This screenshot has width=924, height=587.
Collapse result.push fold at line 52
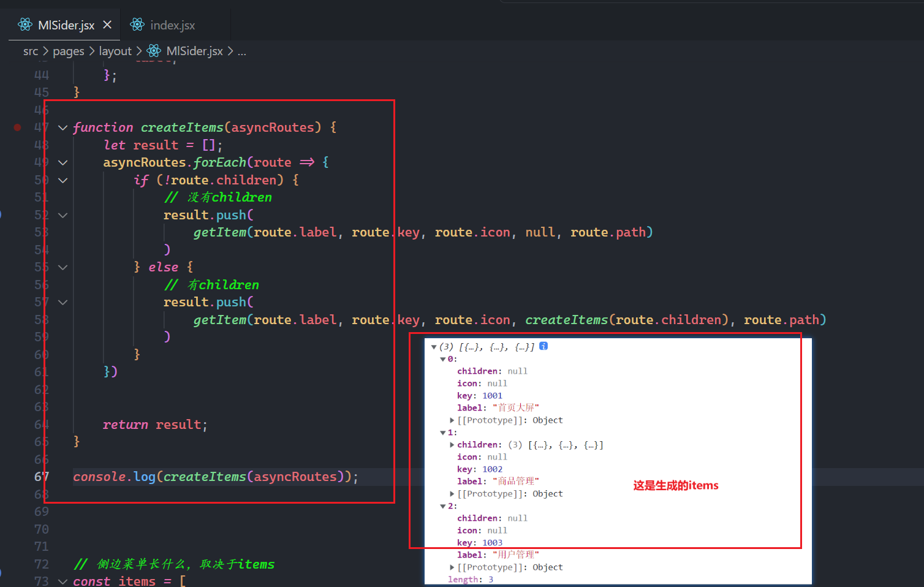(62, 215)
